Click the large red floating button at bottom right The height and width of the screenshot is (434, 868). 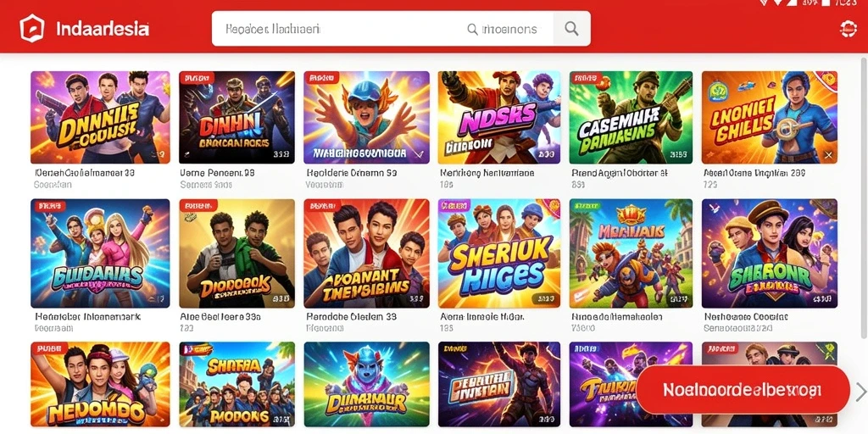click(743, 389)
